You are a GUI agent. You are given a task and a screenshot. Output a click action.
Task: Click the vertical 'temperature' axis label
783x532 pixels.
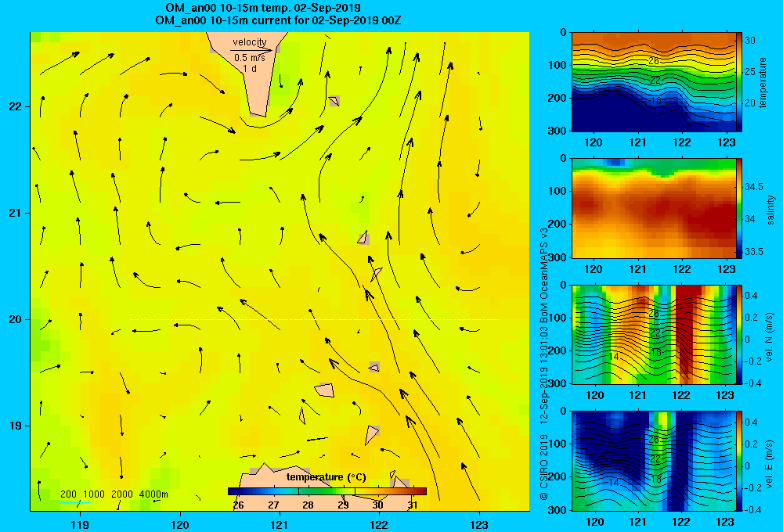click(x=762, y=82)
